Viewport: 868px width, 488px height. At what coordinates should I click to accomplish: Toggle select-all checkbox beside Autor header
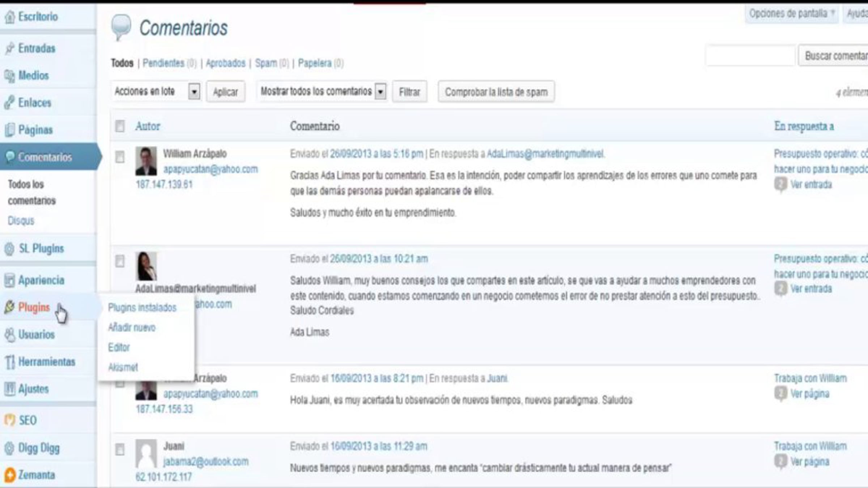point(120,126)
